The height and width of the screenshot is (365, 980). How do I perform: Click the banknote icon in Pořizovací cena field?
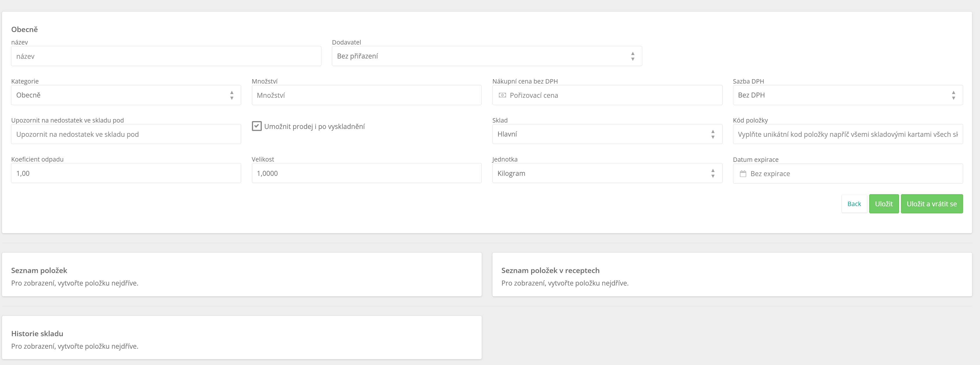(x=502, y=95)
